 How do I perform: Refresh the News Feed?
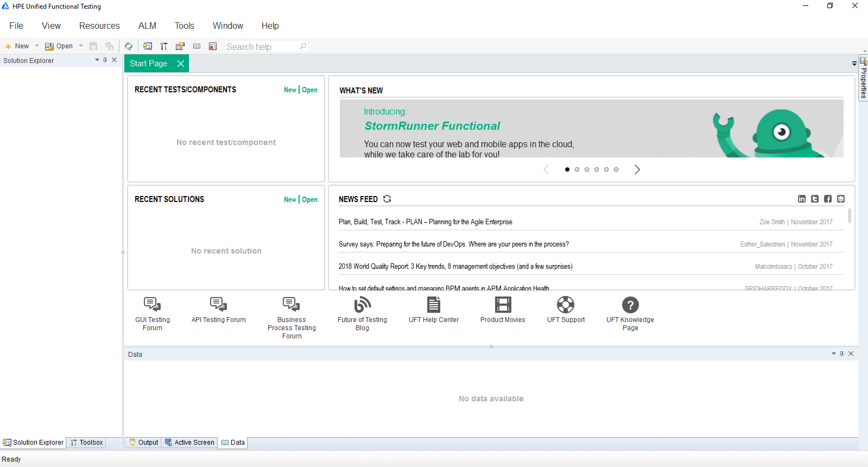coord(387,199)
